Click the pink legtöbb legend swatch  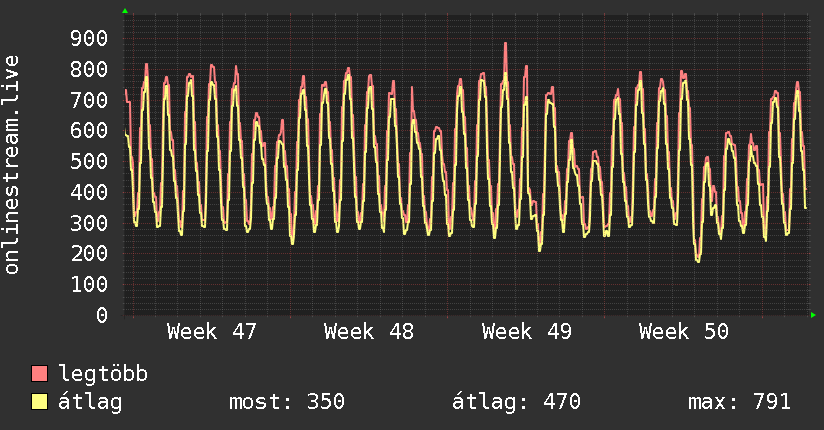click(x=39, y=374)
